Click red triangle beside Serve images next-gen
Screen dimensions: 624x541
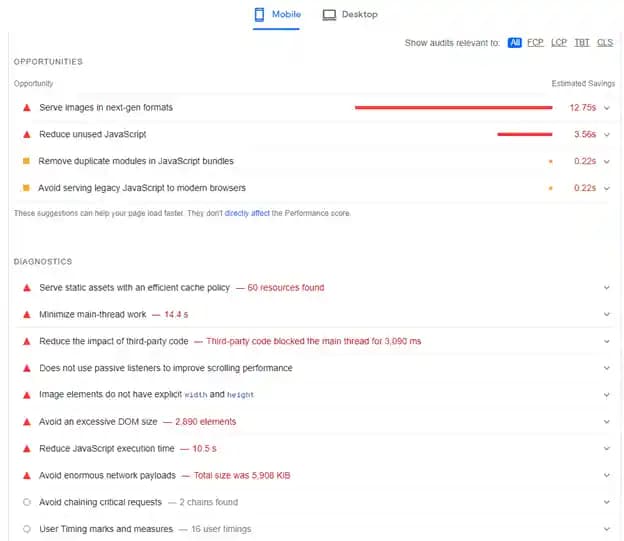pos(27,107)
